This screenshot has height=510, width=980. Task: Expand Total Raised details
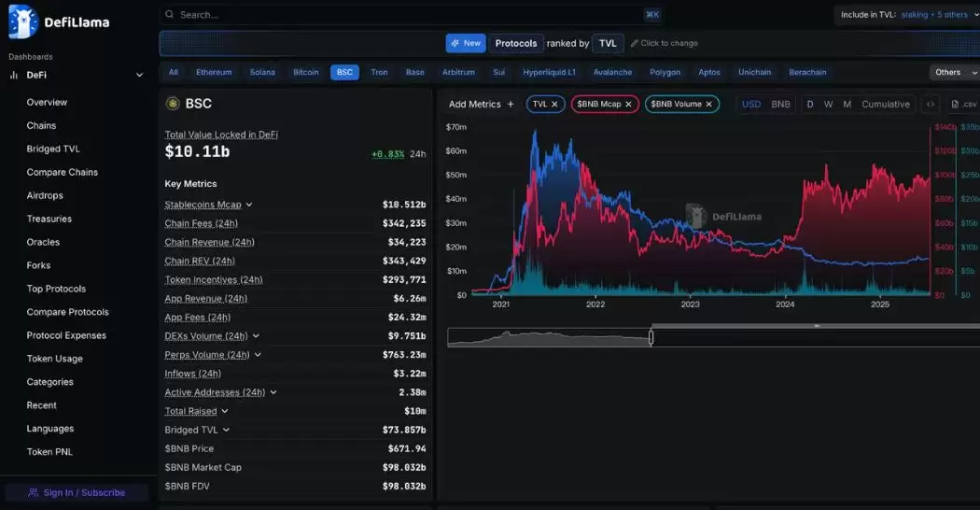(x=224, y=411)
